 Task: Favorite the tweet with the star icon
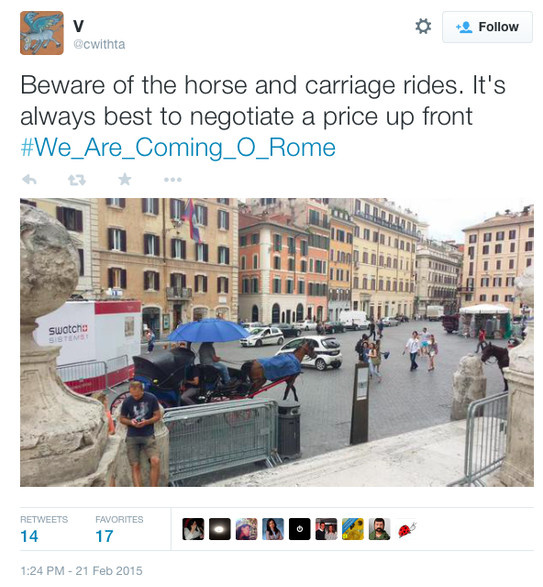click(125, 180)
